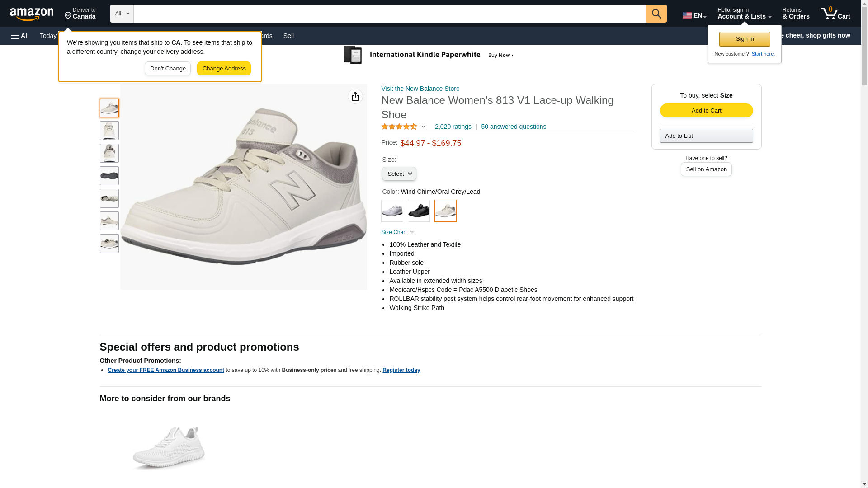Expand the Size Chart section
Screen dimensions: 868x488
[x=397, y=232]
